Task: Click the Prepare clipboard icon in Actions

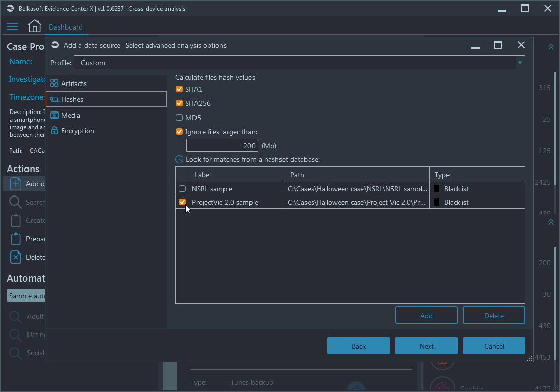Action: [x=16, y=238]
